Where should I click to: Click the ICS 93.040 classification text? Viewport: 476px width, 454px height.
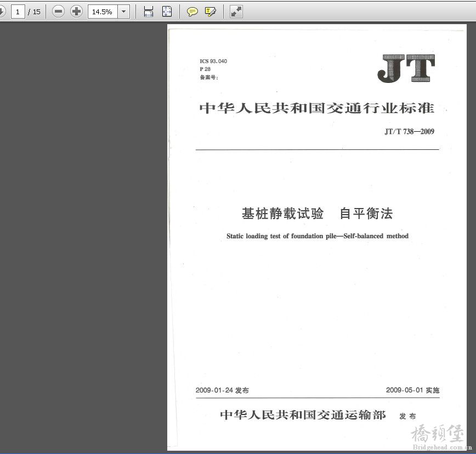point(213,61)
